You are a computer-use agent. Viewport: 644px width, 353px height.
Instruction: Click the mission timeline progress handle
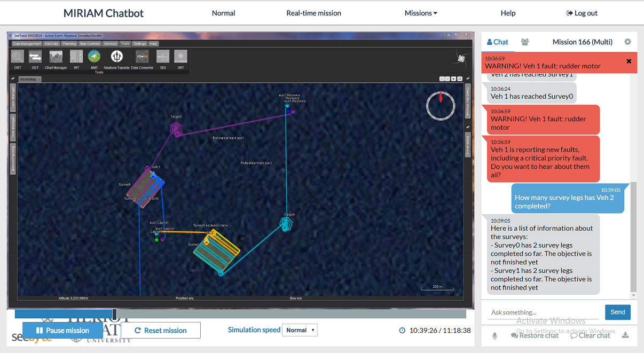coord(114,315)
